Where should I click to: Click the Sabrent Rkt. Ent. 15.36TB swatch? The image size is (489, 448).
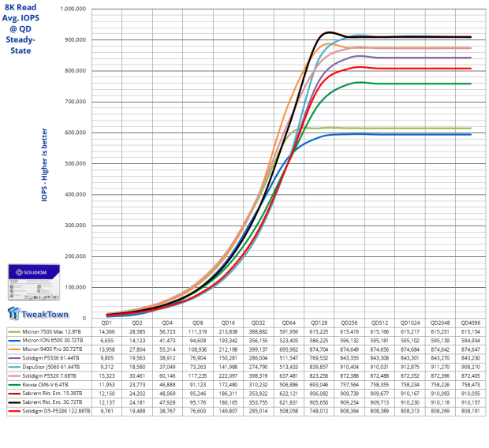tap(14, 394)
